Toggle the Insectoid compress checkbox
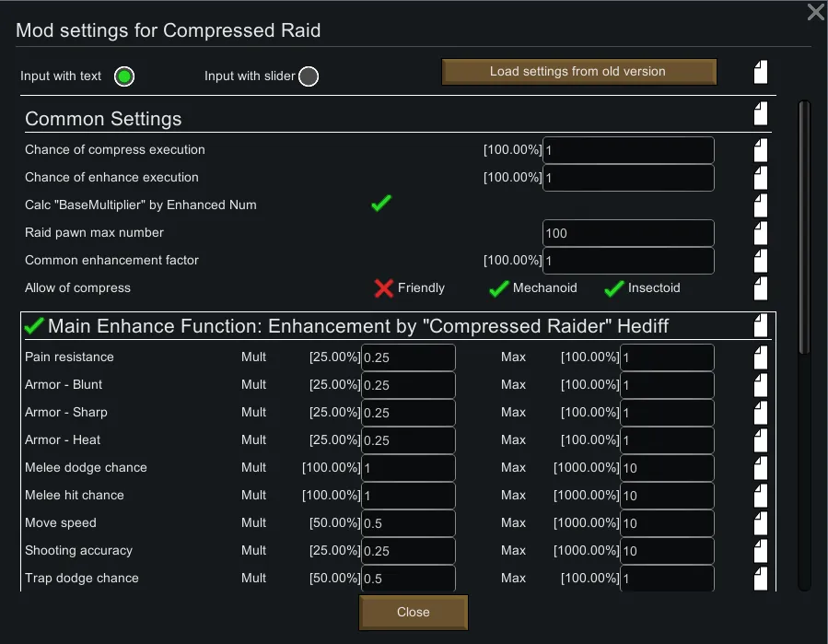The image size is (828, 644). (613, 288)
